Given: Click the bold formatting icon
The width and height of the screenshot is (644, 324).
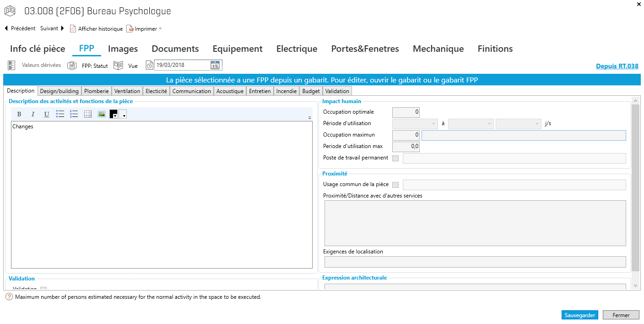Looking at the screenshot, I should [19, 115].
